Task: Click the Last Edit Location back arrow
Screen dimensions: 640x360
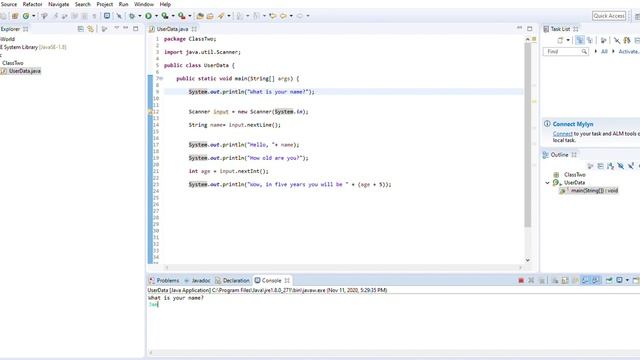Action: (x=273, y=16)
